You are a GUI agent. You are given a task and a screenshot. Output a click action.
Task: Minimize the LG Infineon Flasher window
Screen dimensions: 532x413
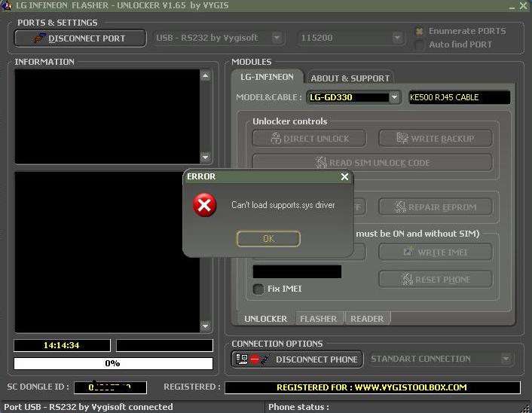coord(512,6)
